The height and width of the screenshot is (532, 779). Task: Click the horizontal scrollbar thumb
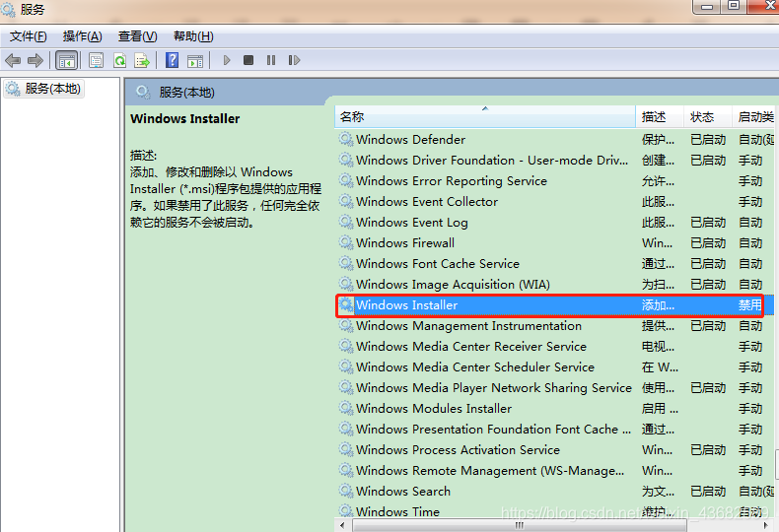pos(519,525)
